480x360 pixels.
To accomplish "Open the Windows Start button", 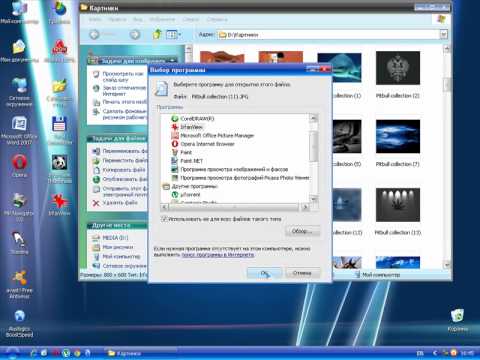I will point(13,353).
